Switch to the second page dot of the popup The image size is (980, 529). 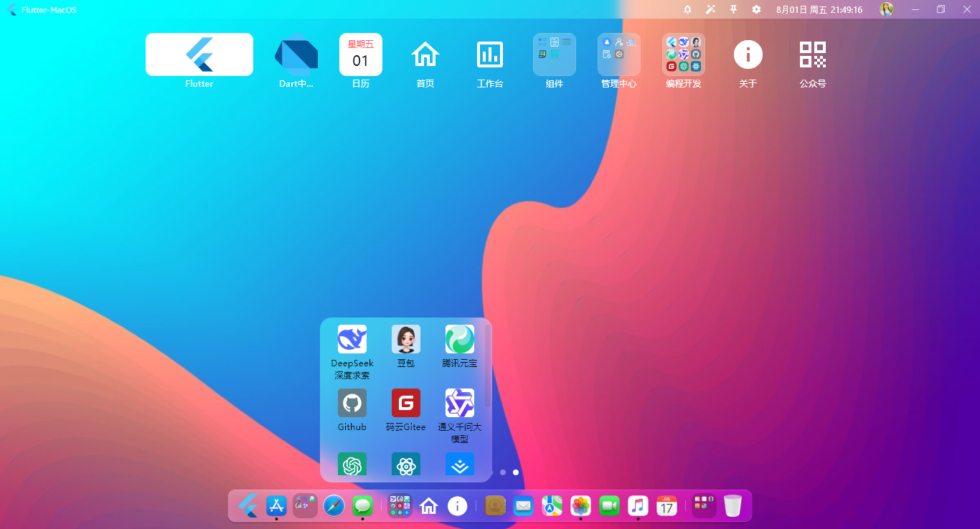point(515,472)
